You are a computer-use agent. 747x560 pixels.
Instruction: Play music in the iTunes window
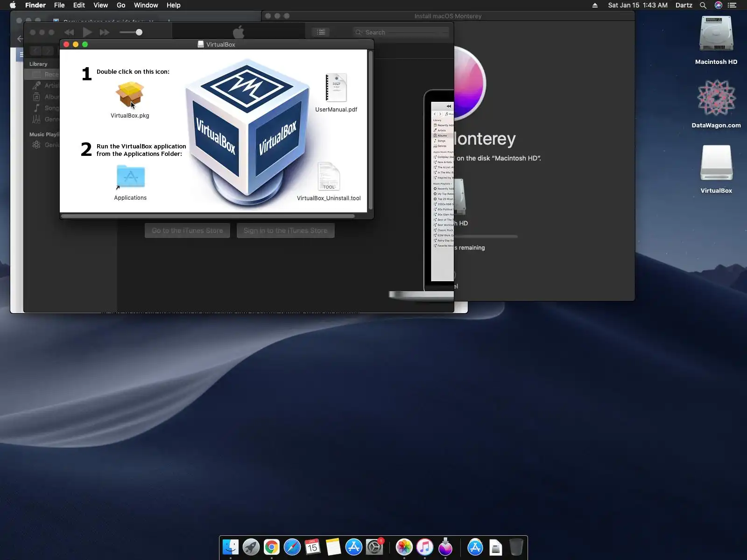[x=87, y=32]
